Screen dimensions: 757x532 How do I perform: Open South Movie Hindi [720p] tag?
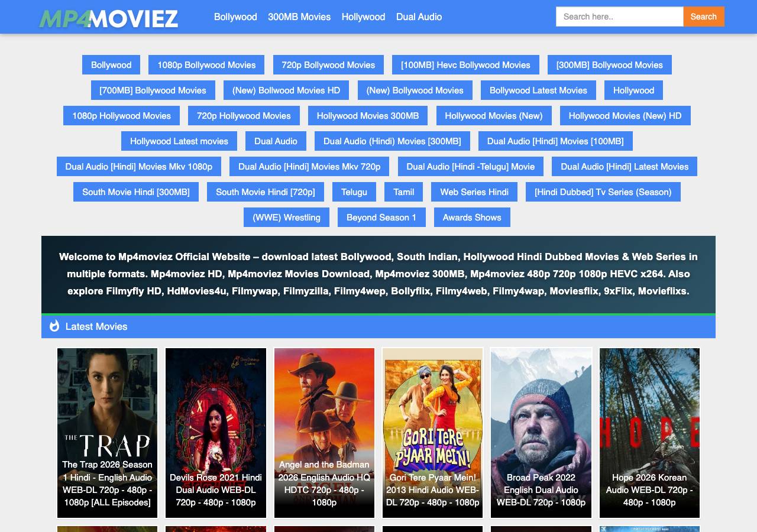click(266, 192)
